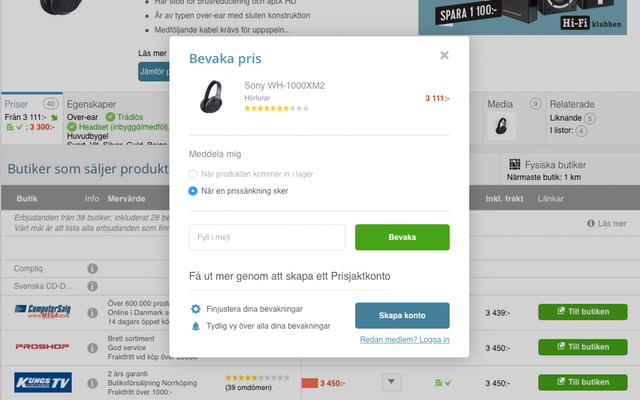The image size is (640, 400).
Task: Click the 'Läs mer' info icon at right
Action: (591, 223)
